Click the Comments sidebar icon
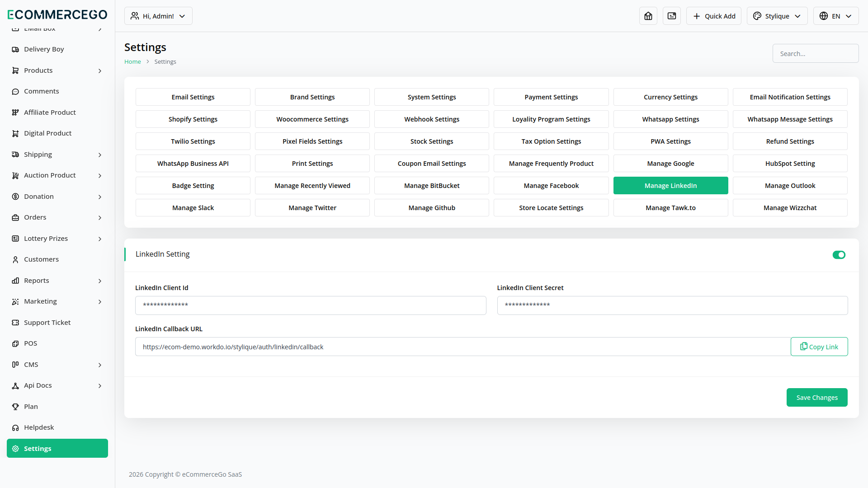This screenshot has height=488, width=868. pos(15,91)
